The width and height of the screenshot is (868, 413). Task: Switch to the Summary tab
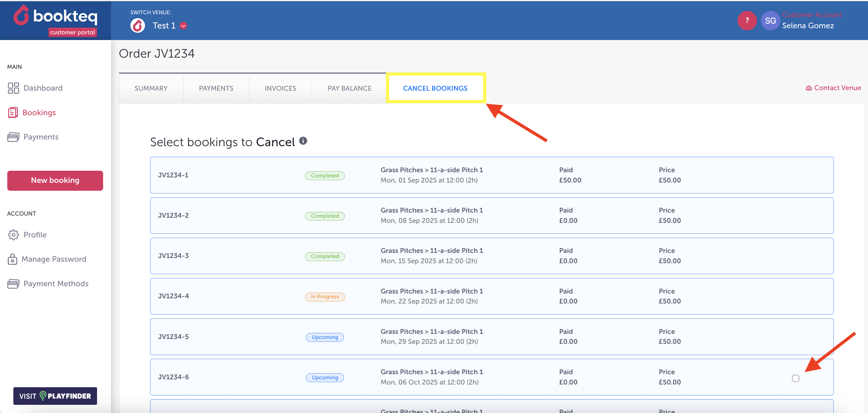[151, 88]
